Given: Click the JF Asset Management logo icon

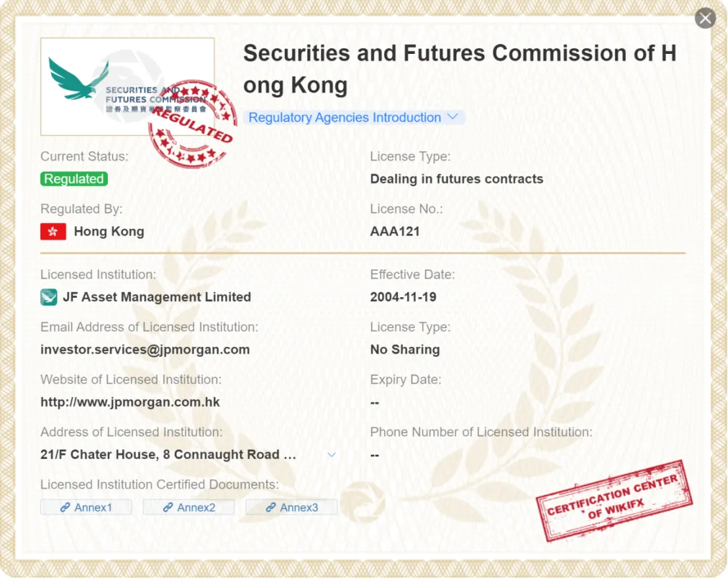Looking at the screenshot, I should 49,297.
